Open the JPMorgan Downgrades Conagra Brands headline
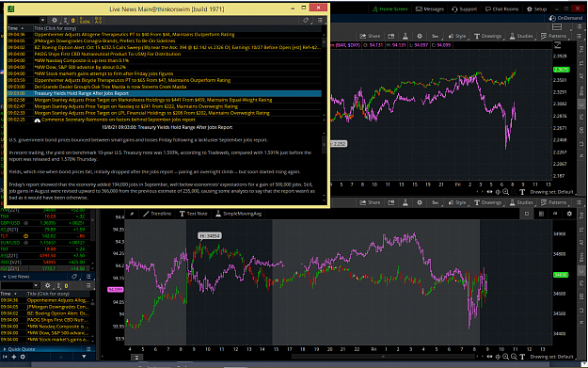Viewport: 588px width, 368px height. [104, 40]
